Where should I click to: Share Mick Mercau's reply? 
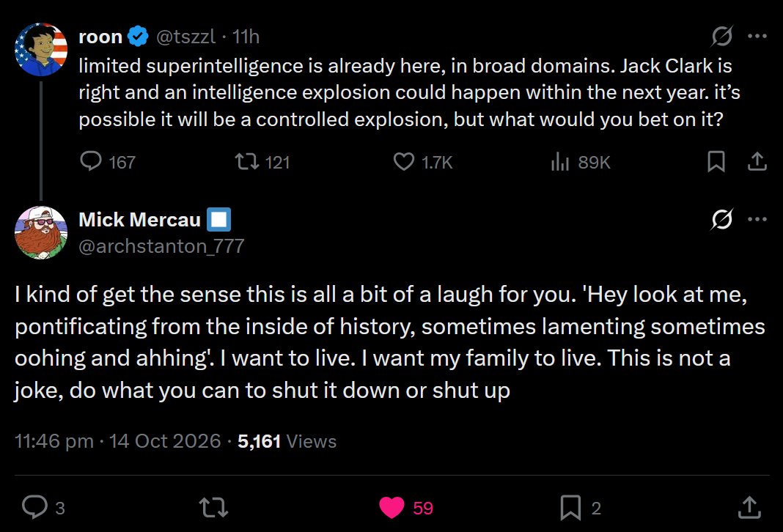749,507
